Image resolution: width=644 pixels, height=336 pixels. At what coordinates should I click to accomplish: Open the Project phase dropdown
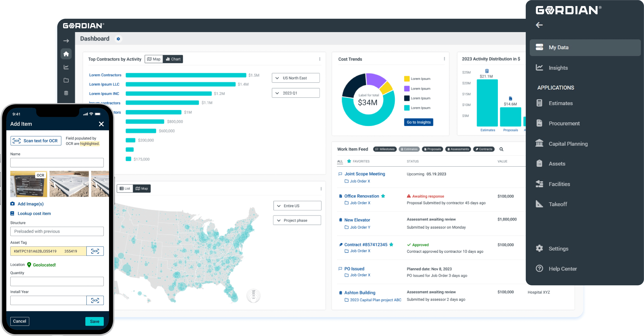[x=297, y=220]
